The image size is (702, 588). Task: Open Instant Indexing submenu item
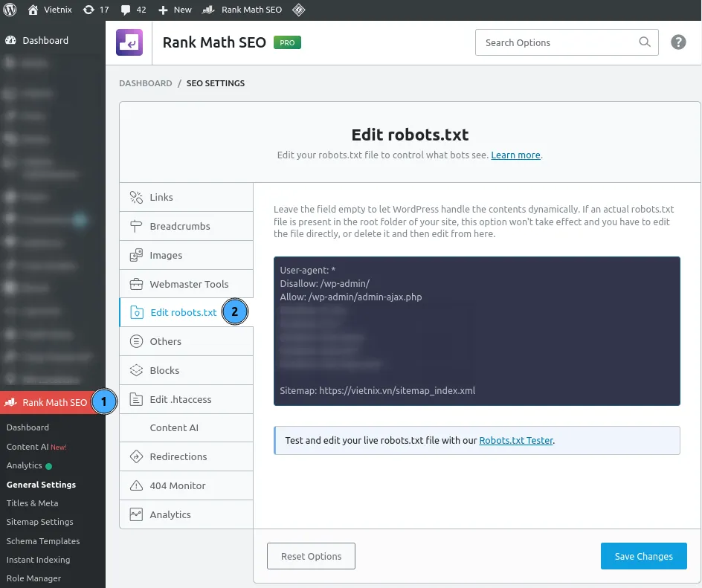38,560
